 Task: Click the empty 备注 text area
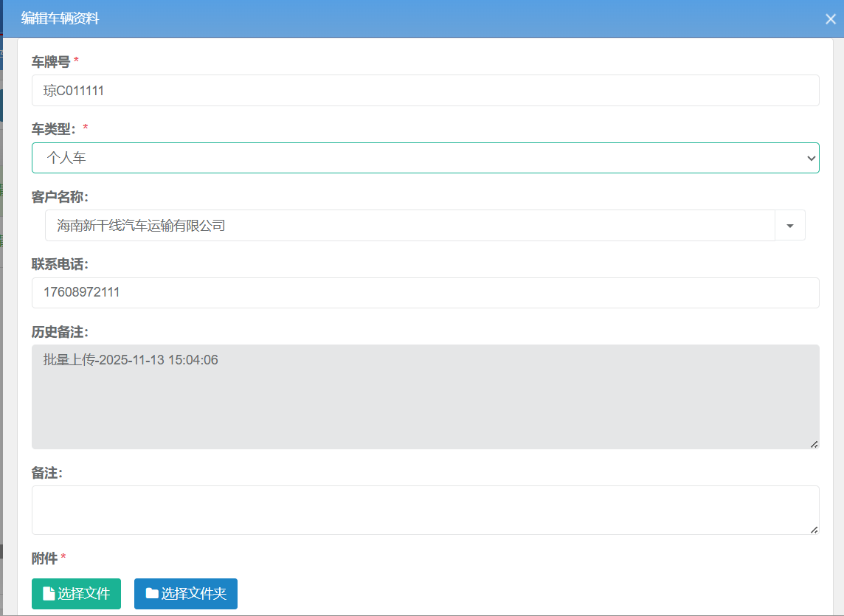pos(425,510)
